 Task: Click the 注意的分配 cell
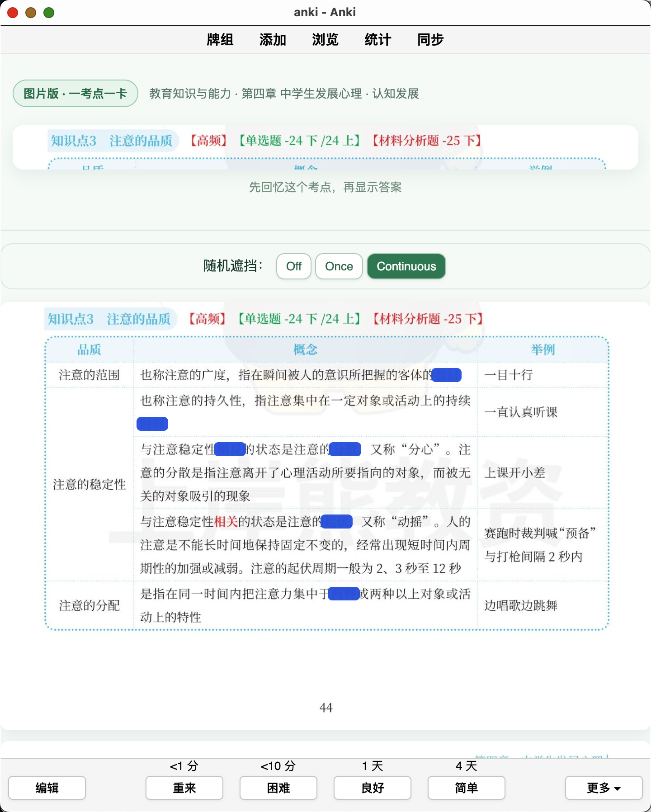point(90,605)
